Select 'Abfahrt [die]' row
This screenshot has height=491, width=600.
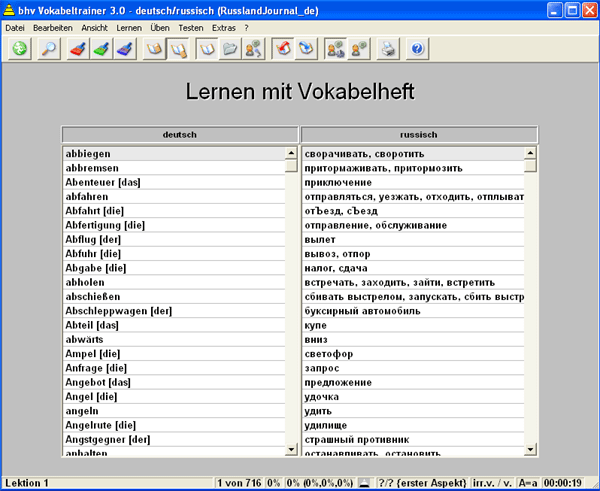pos(174,211)
